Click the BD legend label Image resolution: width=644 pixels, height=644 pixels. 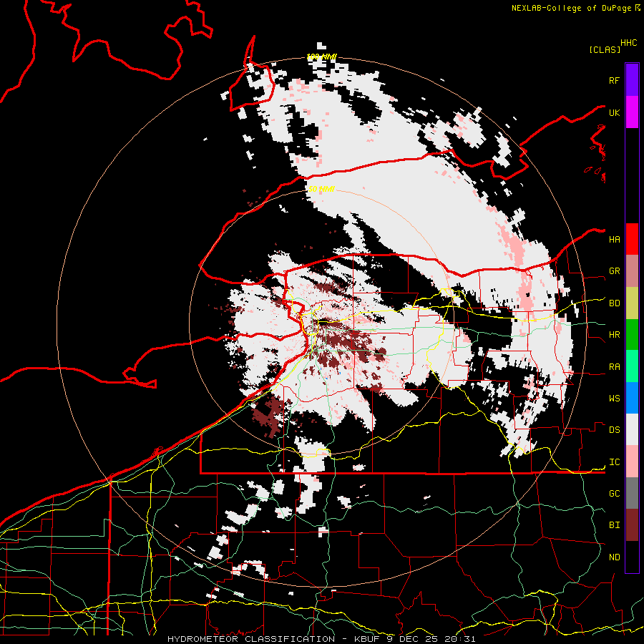(614, 303)
